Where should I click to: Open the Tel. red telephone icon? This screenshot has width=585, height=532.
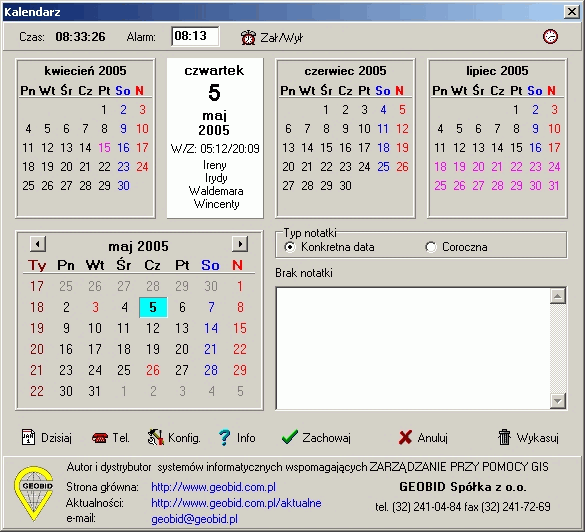[x=100, y=438]
